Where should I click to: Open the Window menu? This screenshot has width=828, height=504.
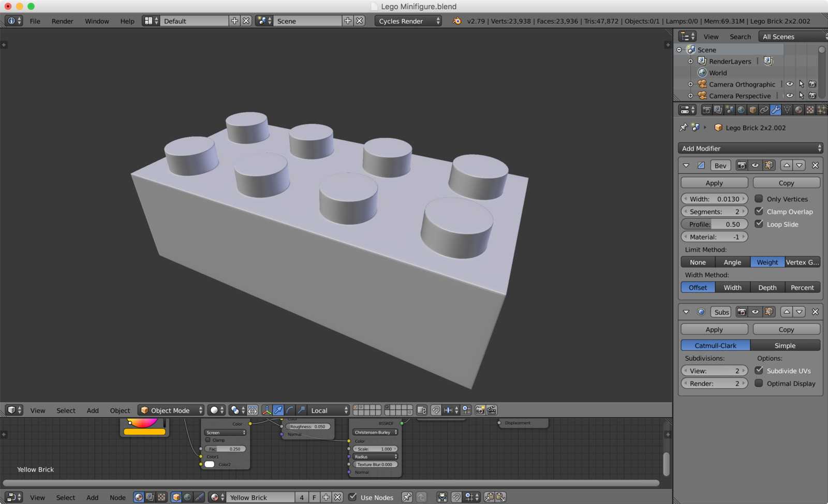point(97,21)
